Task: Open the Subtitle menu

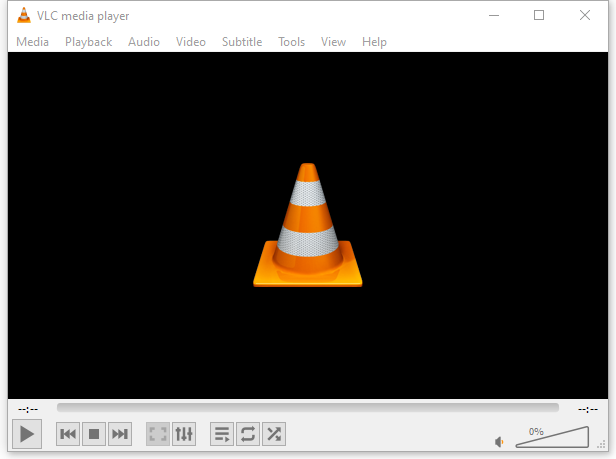Action: [x=242, y=42]
